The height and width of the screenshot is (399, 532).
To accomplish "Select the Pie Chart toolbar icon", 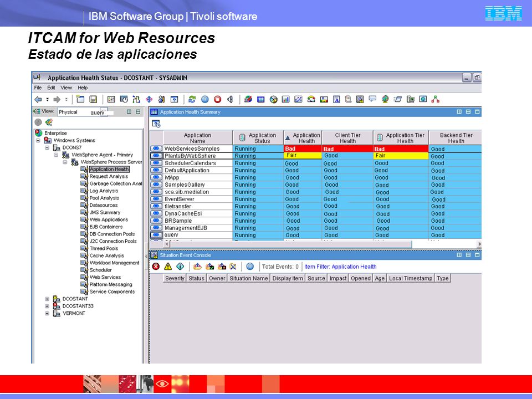I will coord(273,99).
